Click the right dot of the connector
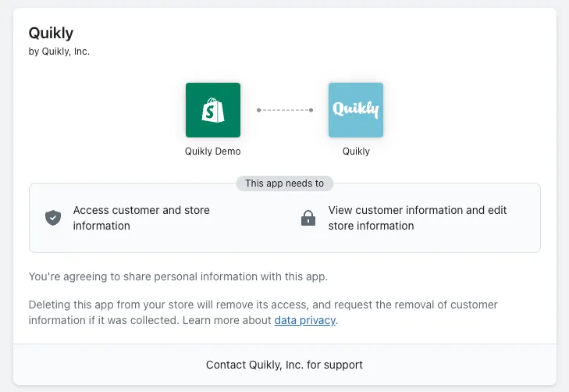 311,110
